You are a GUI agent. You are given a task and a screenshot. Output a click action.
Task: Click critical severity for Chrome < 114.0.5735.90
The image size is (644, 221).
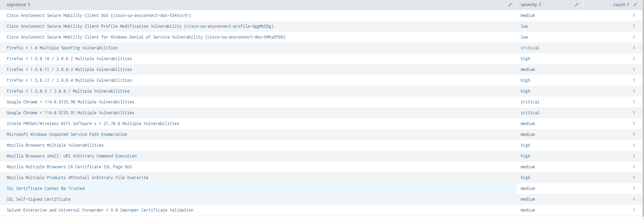[530, 102]
